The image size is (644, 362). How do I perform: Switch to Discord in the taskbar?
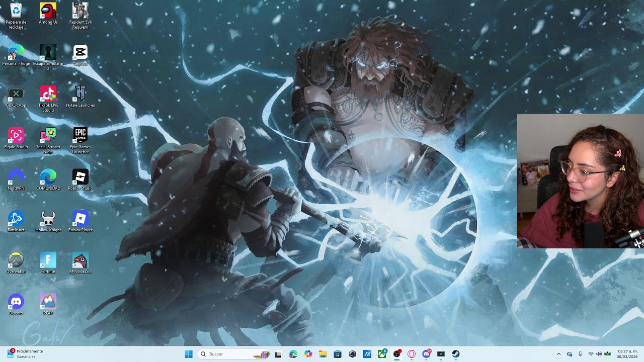point(427,354)
